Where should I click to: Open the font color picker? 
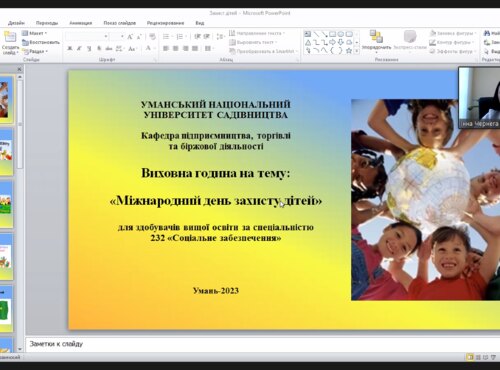click(x=149, y=49)
